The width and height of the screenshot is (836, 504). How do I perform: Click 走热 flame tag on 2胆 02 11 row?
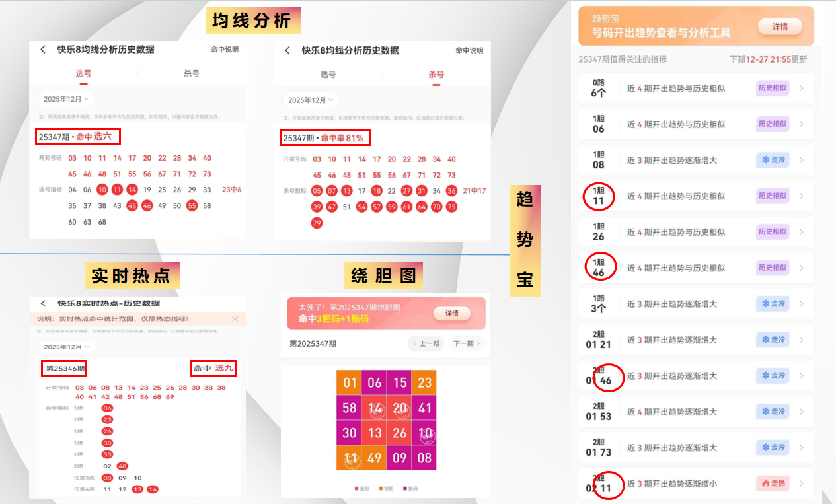click(772, 484)
